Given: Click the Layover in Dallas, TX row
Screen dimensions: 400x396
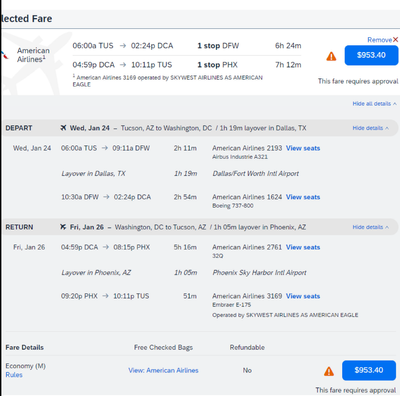Looking at the screenshot, I should 180,173.
